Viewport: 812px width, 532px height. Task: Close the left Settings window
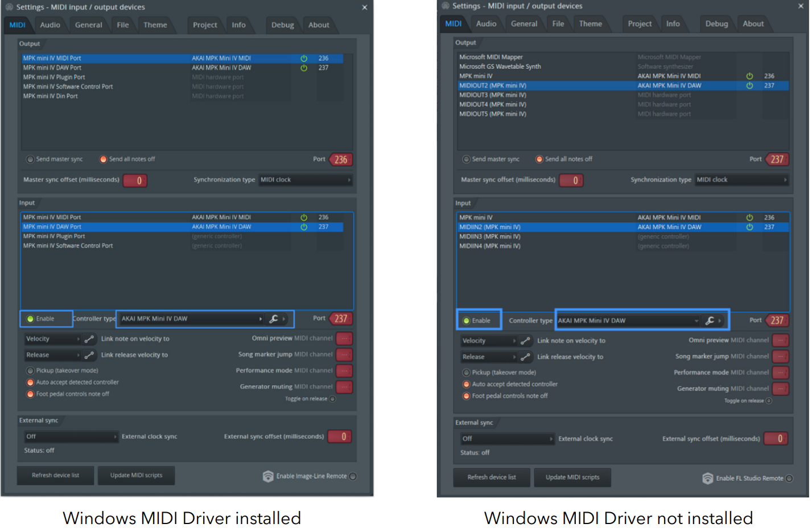tap(365, 7)
